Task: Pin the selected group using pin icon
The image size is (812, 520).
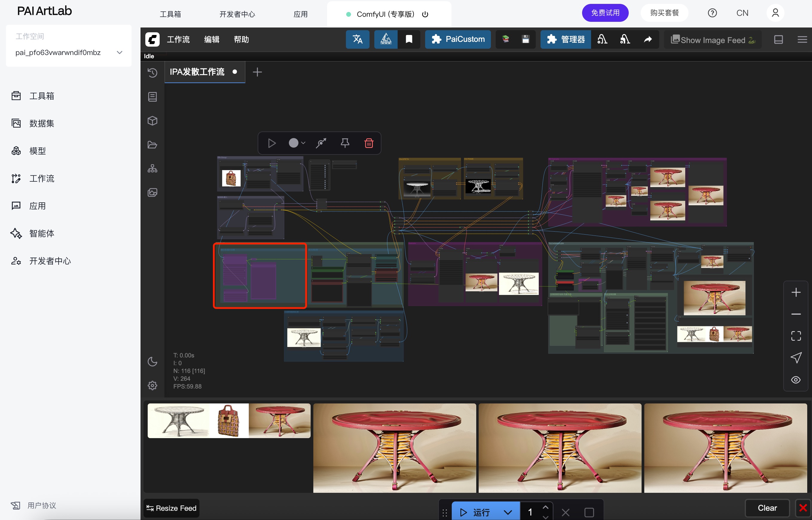Action: coord(345,143)
